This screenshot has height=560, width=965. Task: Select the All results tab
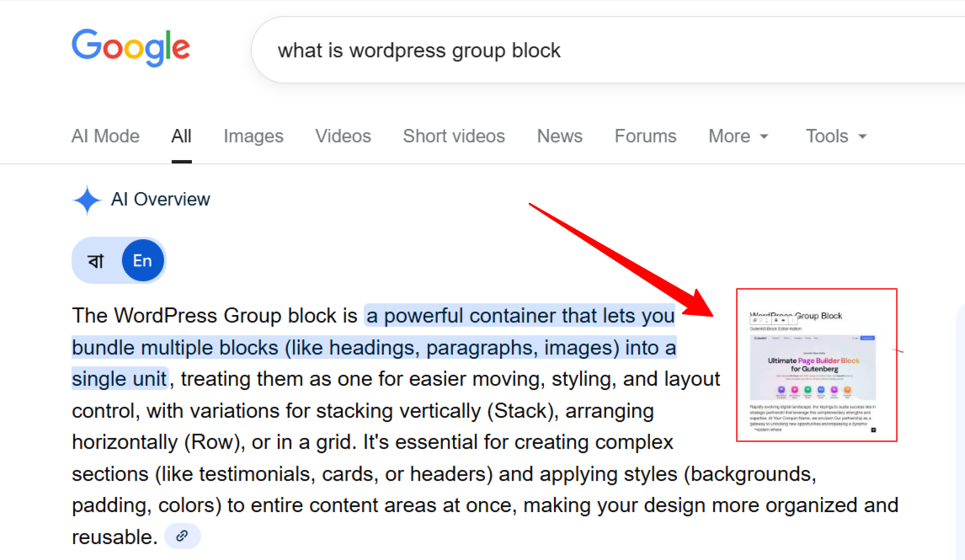point(181,136)
